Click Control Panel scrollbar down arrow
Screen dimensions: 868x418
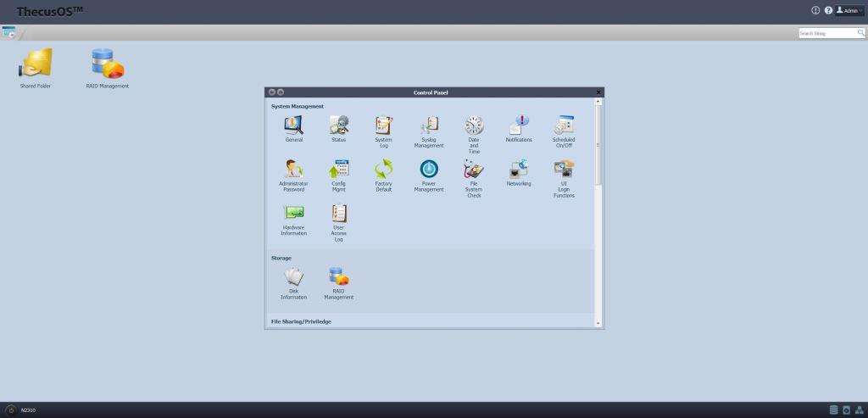click(598, 323)
